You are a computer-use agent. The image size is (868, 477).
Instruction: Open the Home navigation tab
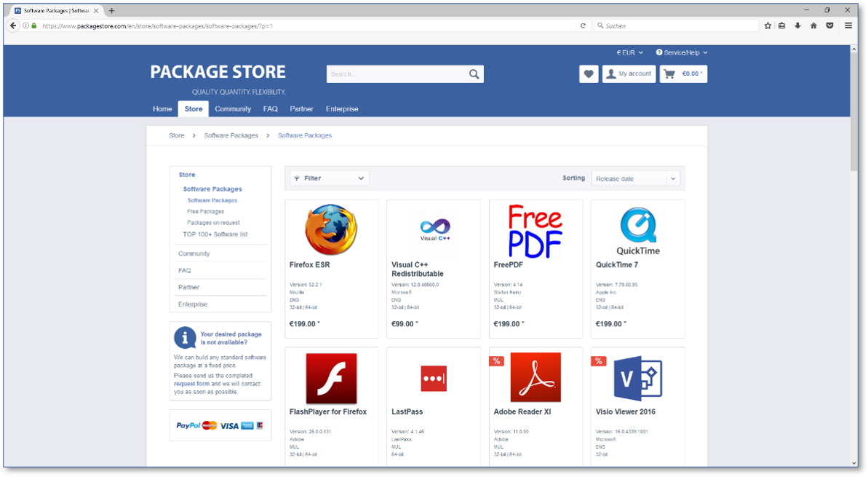point(162,109)
